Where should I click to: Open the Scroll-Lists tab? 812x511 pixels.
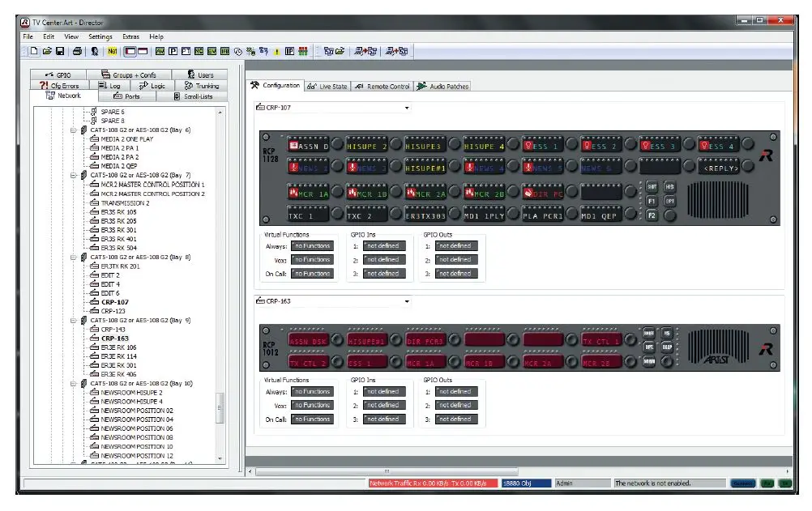(193, 96)
